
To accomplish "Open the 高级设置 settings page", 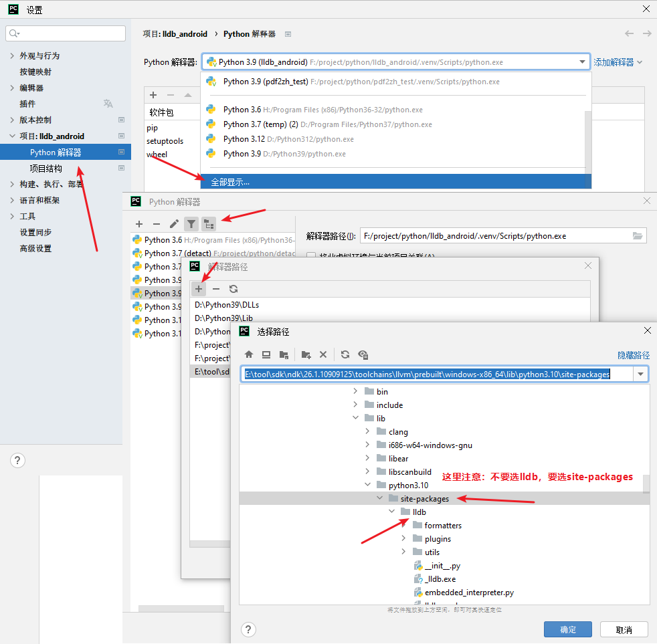I will tap(35, 248).
